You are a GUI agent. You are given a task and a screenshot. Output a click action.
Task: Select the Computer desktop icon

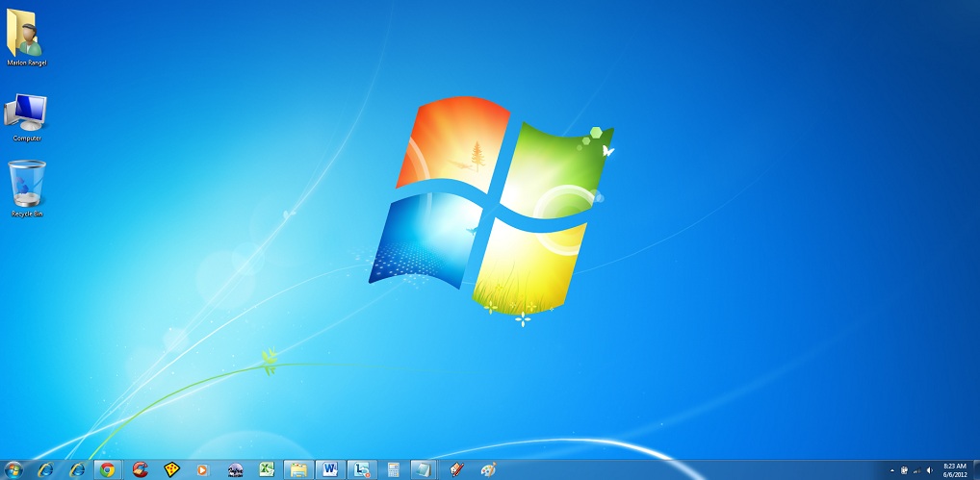click(26, 118)
